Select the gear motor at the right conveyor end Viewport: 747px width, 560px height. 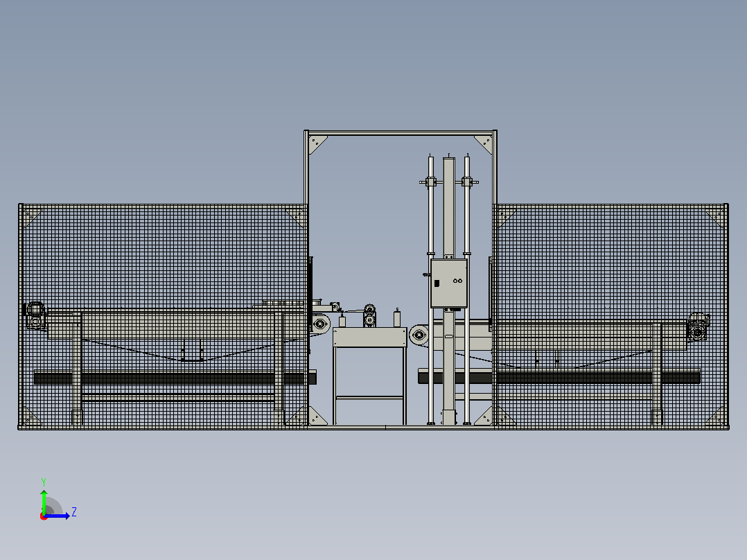pyautogui.click(x=698, y=326)
